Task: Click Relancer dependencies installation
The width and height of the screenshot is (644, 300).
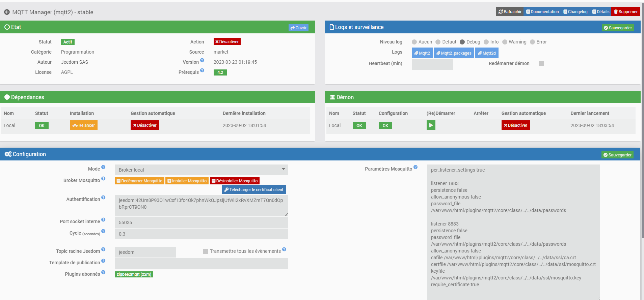Action: pos(84,125)
